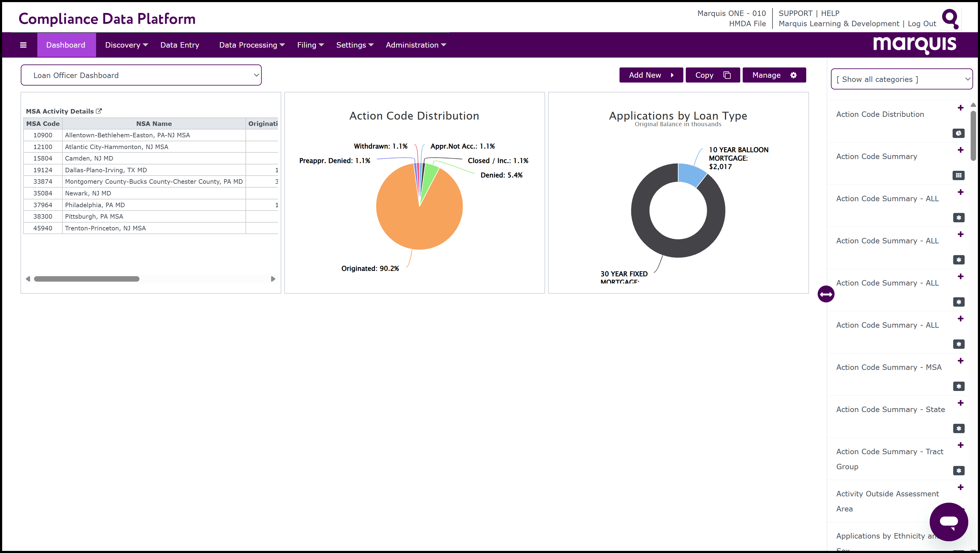Open the Administration menu
Viewport: 980px width, 553px height.
point(415,45)
